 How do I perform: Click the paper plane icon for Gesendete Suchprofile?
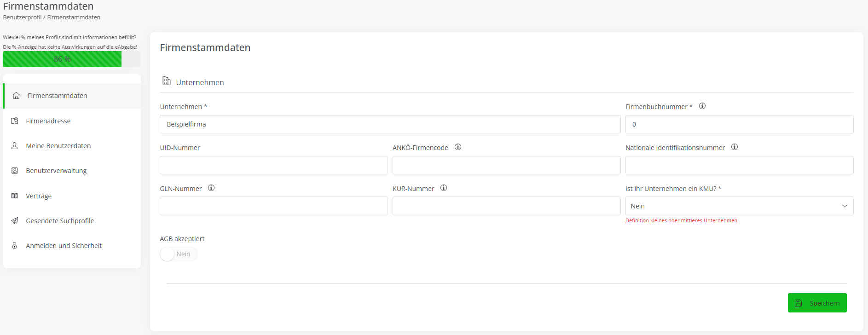point(15,221)
